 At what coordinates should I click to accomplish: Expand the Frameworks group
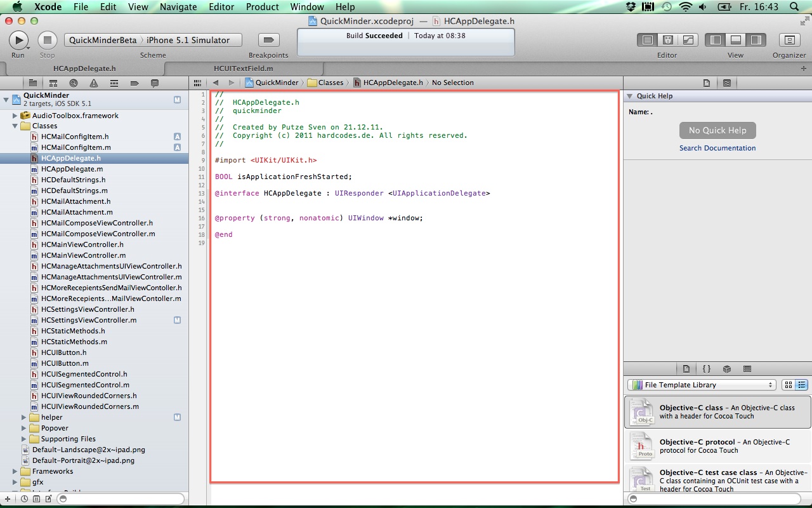pos(15,471)
